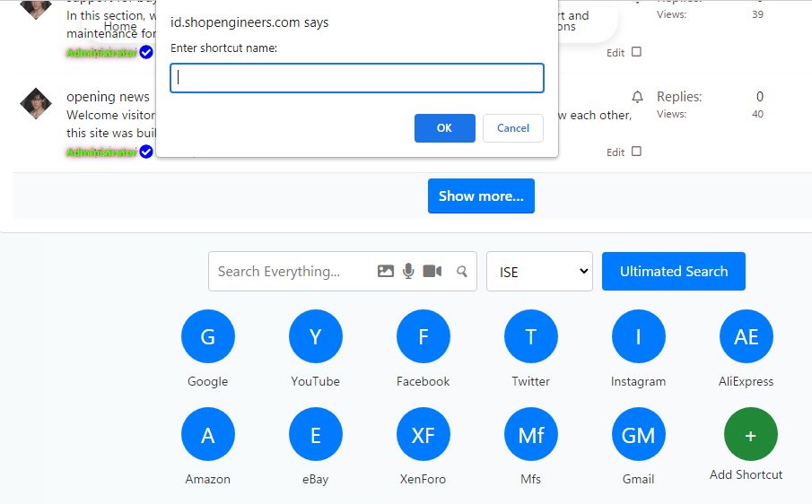This screenshot has width=812, height=504.
Task: Click the Ultimated Search button
Action: click(x=674, y=271)
